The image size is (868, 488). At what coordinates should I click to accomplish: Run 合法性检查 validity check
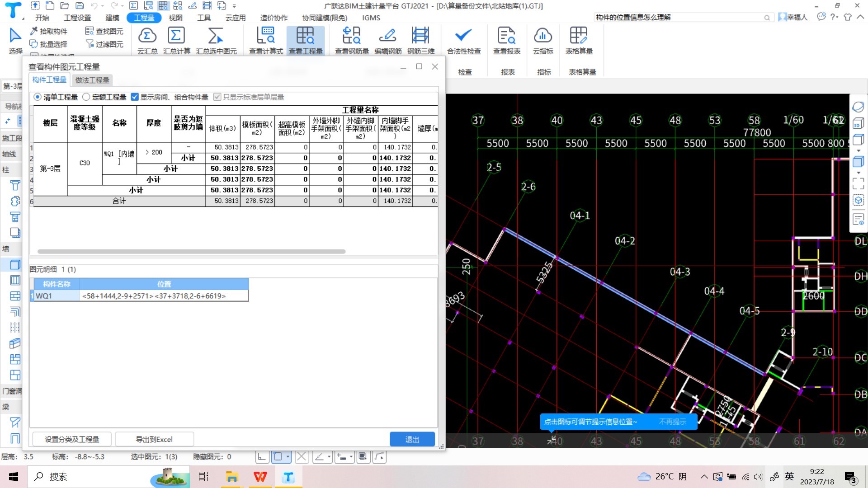pos(464,41)
